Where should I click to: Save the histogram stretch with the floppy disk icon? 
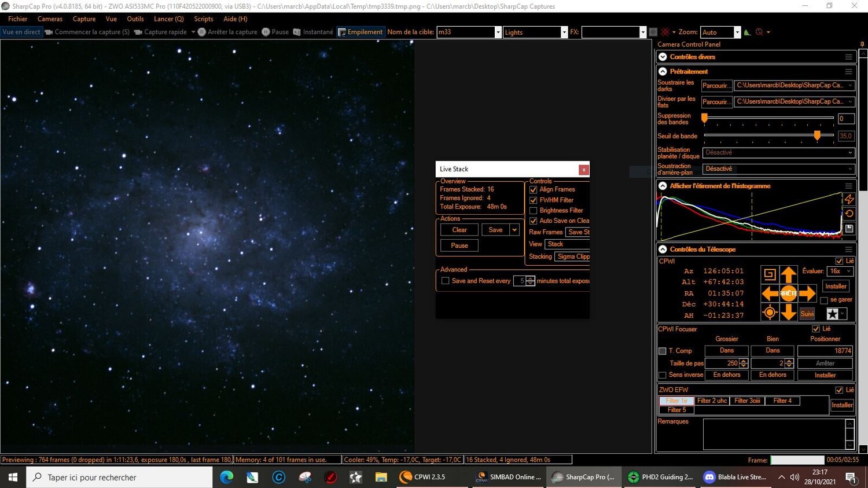pos(849,229)
